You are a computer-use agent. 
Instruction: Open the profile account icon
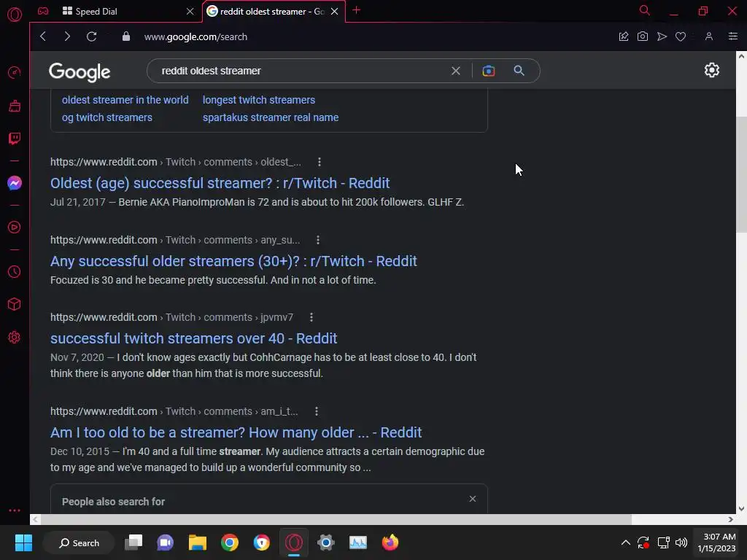click(x=709, y=36)
